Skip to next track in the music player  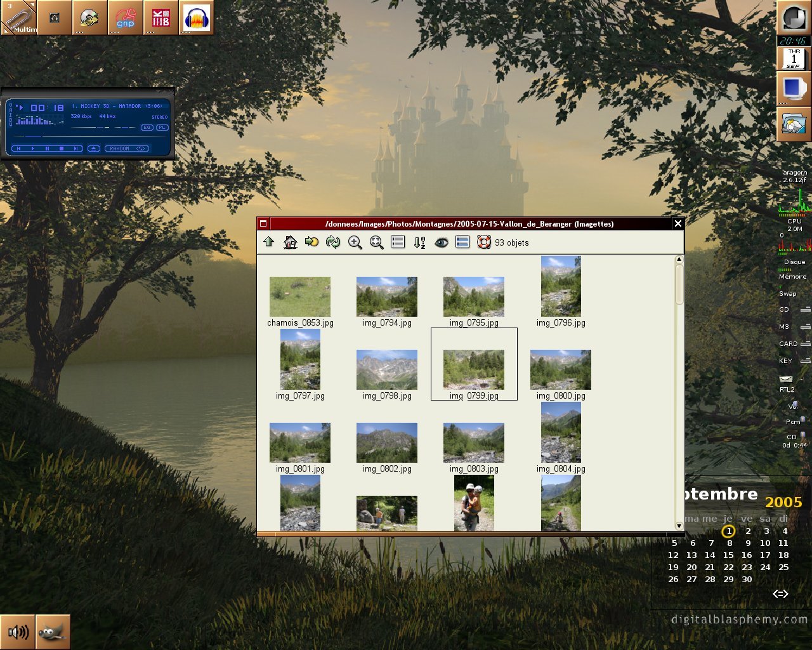[75, 149]
